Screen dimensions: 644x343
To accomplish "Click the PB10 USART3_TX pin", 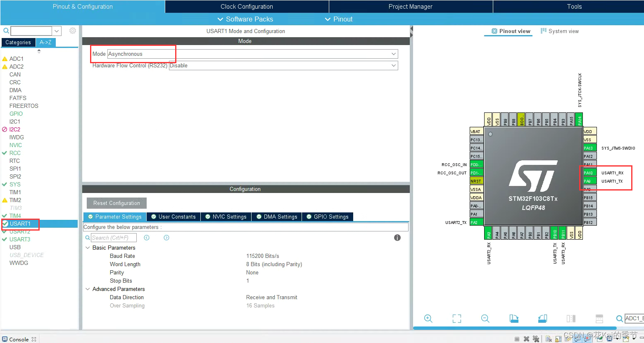I will [x=554, y=233].
